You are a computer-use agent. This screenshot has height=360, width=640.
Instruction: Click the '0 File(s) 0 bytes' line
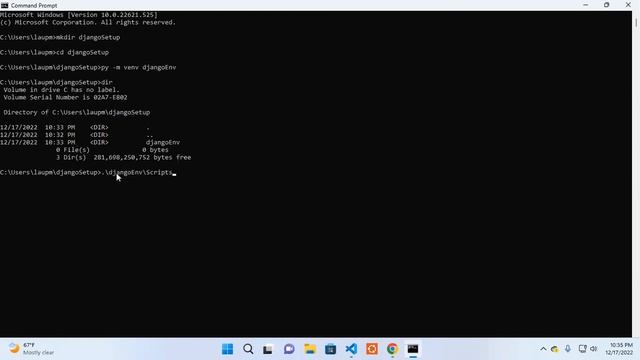click(x=112, y=150)
